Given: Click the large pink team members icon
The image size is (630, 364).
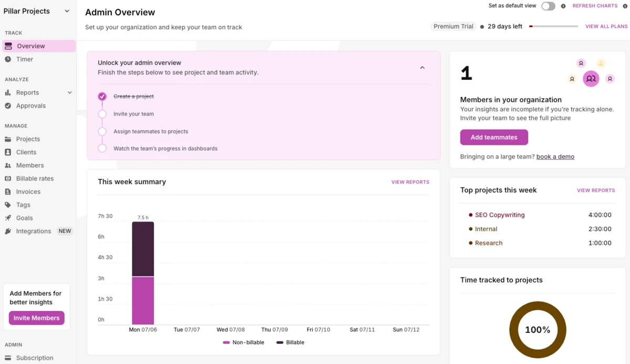Looking at the screenshot, I should tap(591, 79).
